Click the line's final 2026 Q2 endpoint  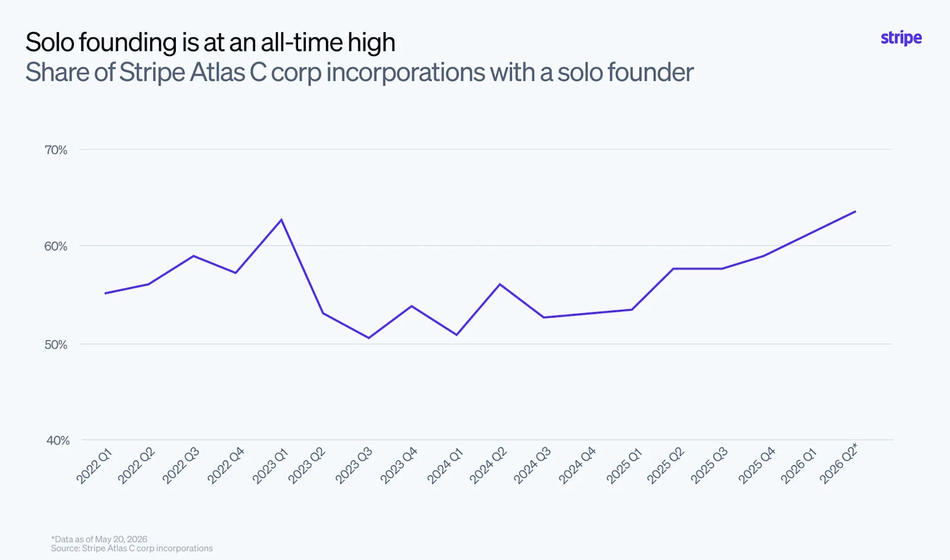pos(855,211)
